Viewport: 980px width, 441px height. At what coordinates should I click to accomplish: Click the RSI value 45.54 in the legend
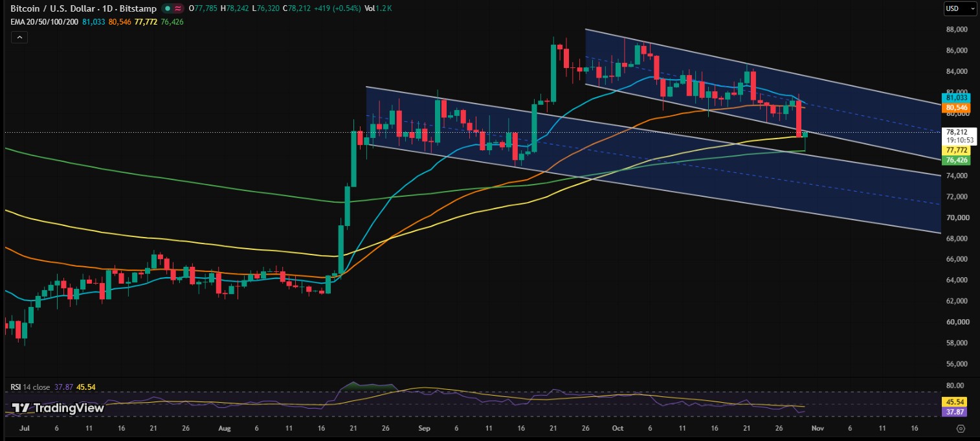coord(85,387)
